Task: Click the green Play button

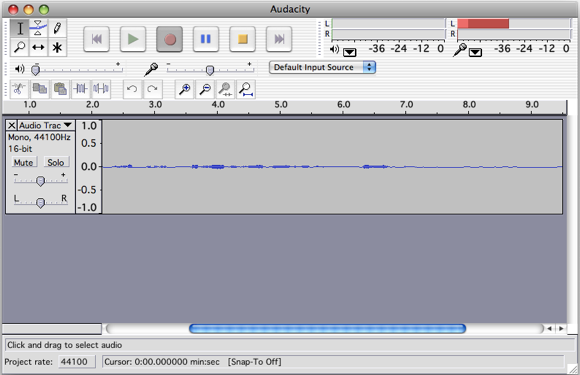Action: 133,39
